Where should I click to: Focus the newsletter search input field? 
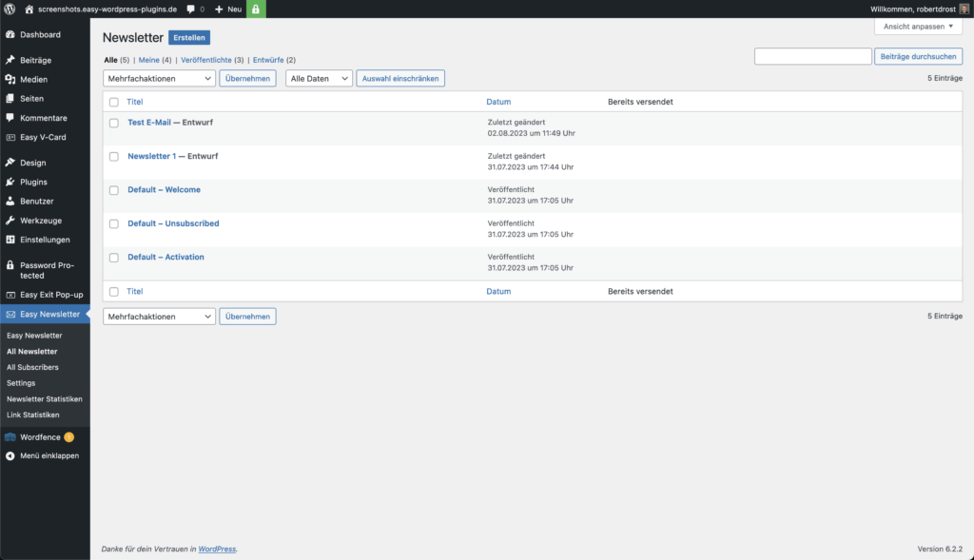pyautogui.click(x=812, y=56)
